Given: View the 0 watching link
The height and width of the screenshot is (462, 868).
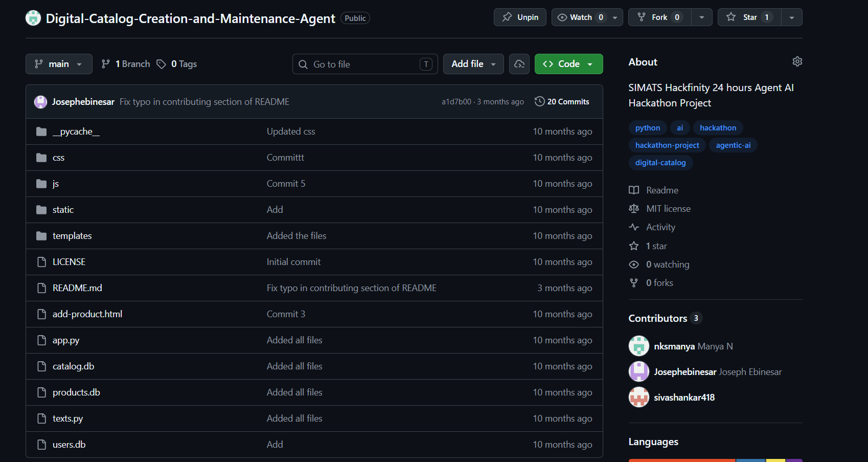Looking at the screenshot, I should click(659, 265).
